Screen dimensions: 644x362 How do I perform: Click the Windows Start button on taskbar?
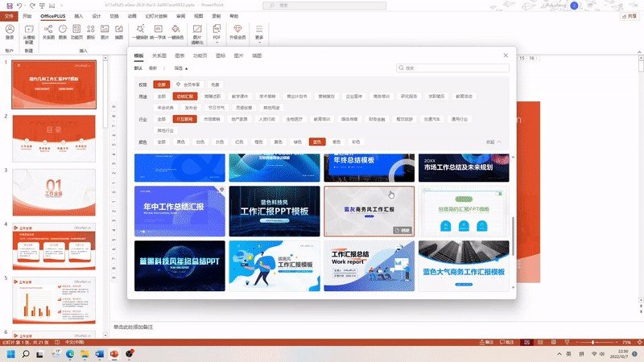(11, 354)
